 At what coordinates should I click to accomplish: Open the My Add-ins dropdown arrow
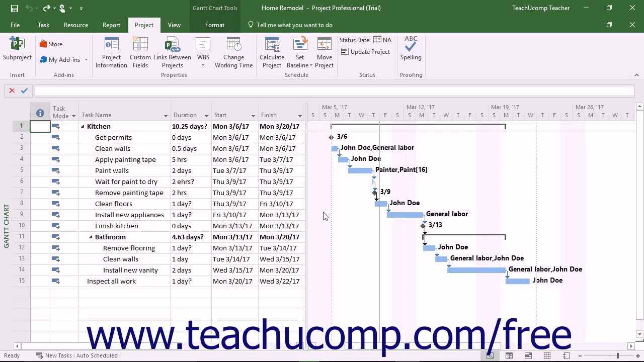pyautogui.click(x=86, y=60)
